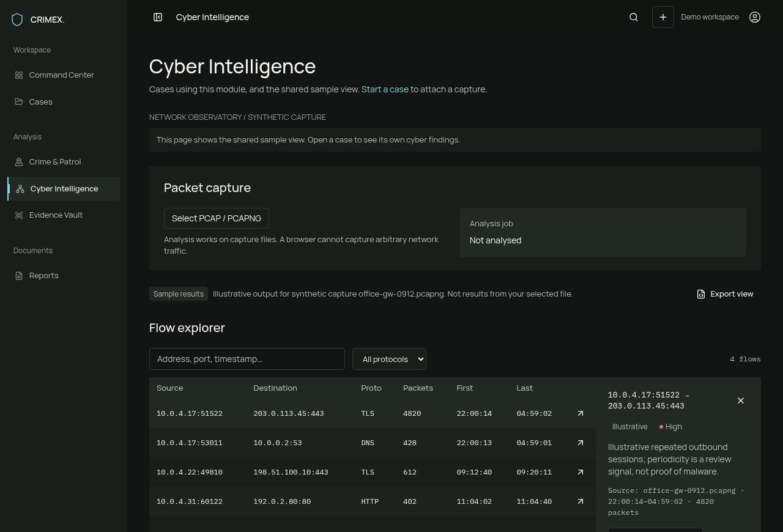Click destination 10.0.0.2:53 cell
Viewport: 783px width, 532px height.
click(x=278, y=443)
